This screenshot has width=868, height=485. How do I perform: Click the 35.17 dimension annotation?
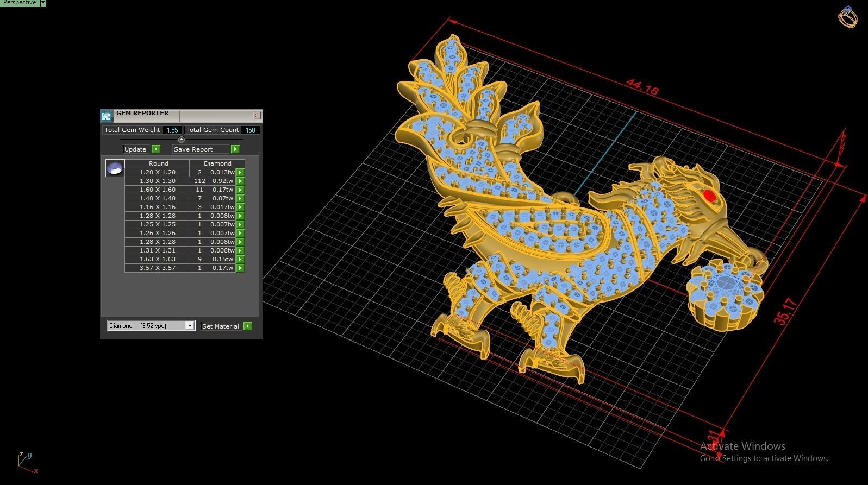point(785,312)
